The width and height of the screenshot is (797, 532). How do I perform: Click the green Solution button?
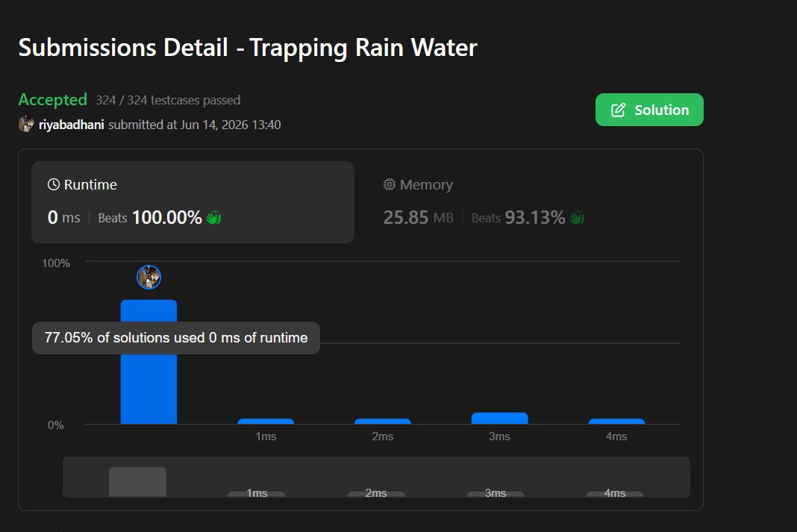649,110
